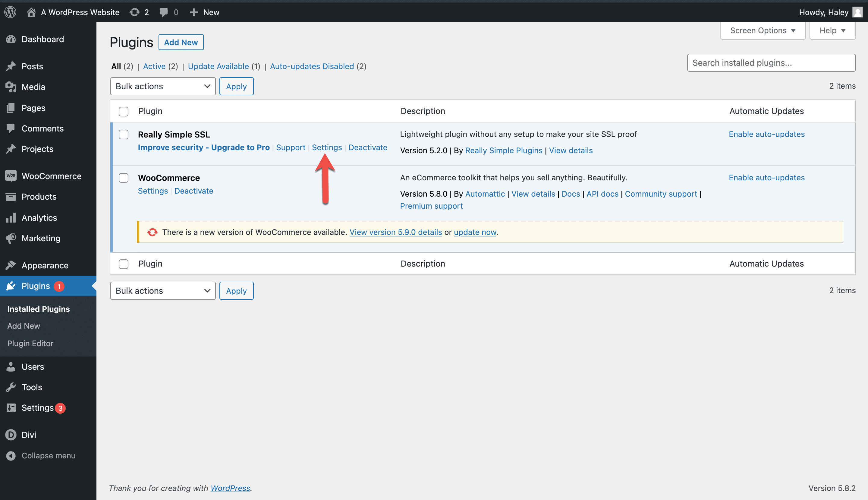Deactivate the Really Simple SSL plugin
The width and height of the screenshot is (868, 500).
pyautogui.click(x=368, y=147)
